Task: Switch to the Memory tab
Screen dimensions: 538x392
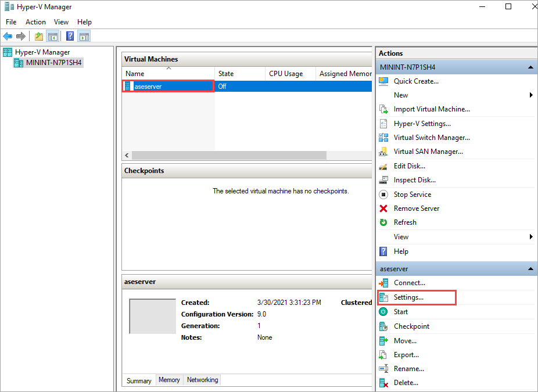Action: pos(169,379)
